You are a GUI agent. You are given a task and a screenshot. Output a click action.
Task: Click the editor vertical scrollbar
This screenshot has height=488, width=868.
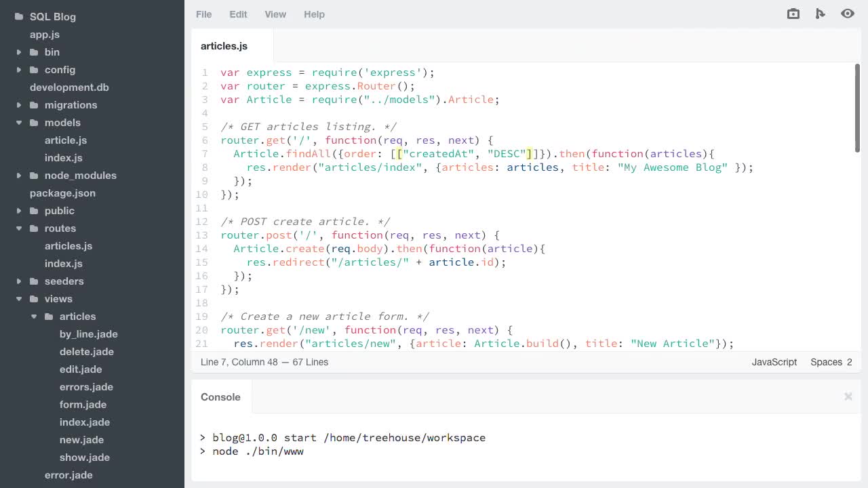(x=857, y=108)
